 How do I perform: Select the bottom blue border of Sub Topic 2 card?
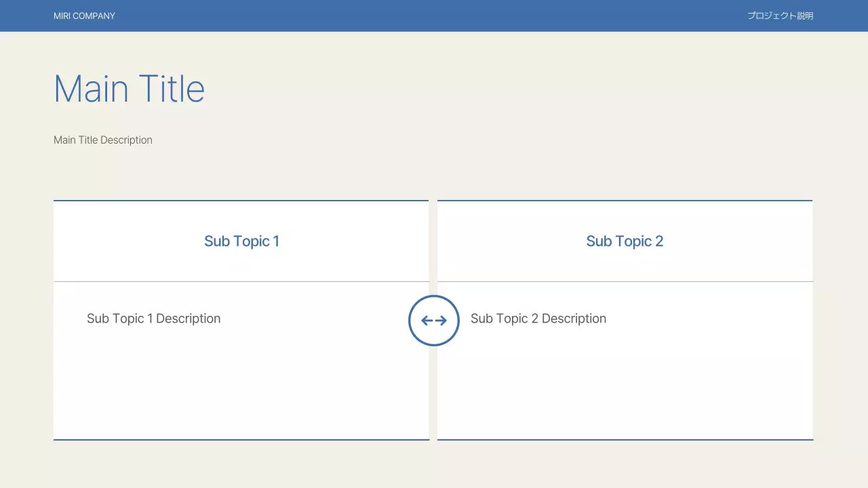point(625,440)
